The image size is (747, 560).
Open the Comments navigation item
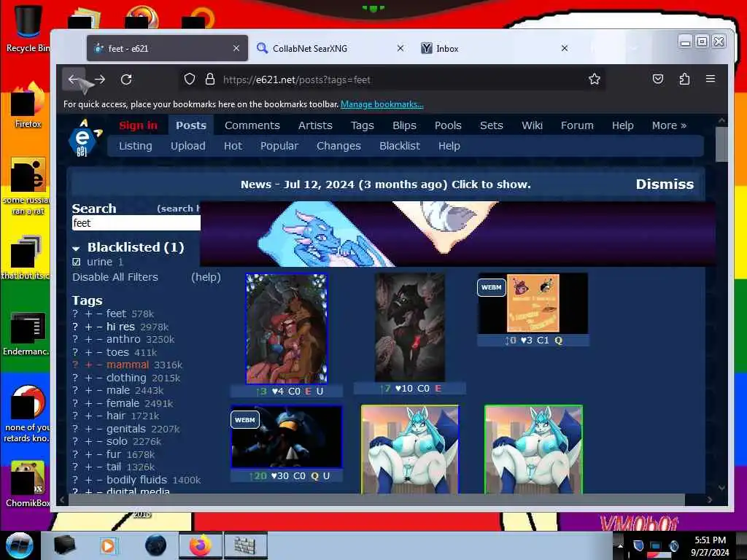tap(252, 125)
